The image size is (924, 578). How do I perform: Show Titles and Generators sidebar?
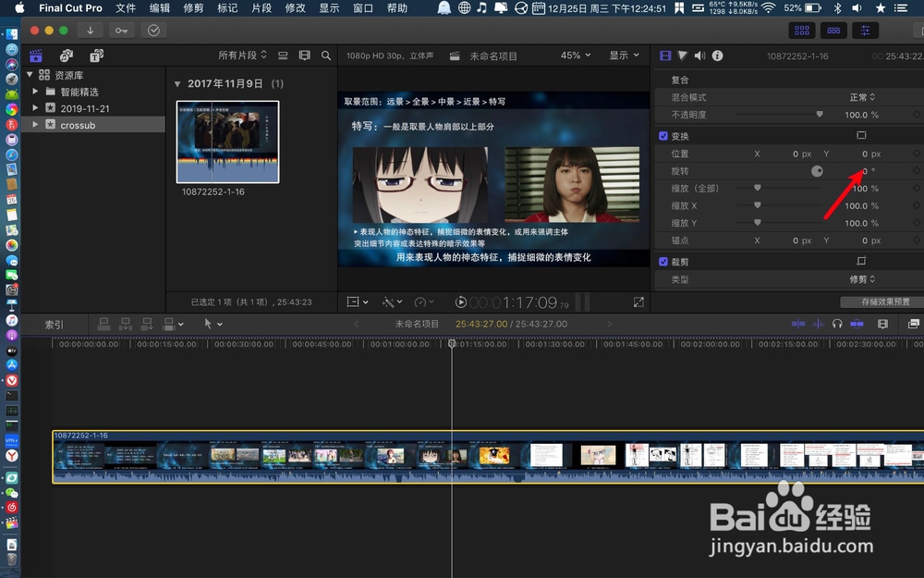point(96,55)
